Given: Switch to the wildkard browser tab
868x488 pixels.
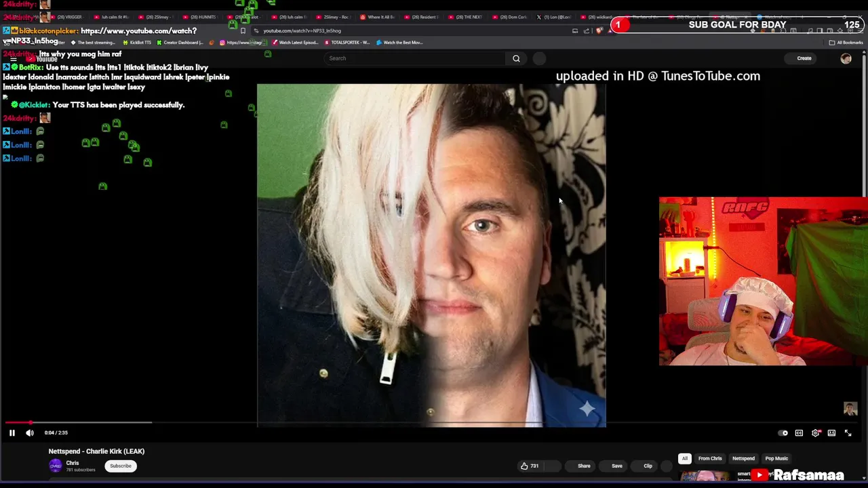Looking at the screenshot, I should (598, 17).
